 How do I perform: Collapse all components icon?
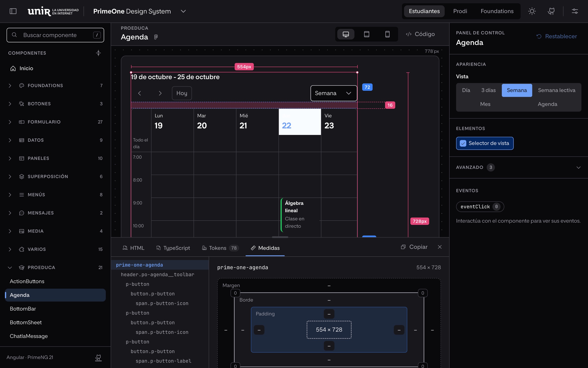tap(98, 53)
